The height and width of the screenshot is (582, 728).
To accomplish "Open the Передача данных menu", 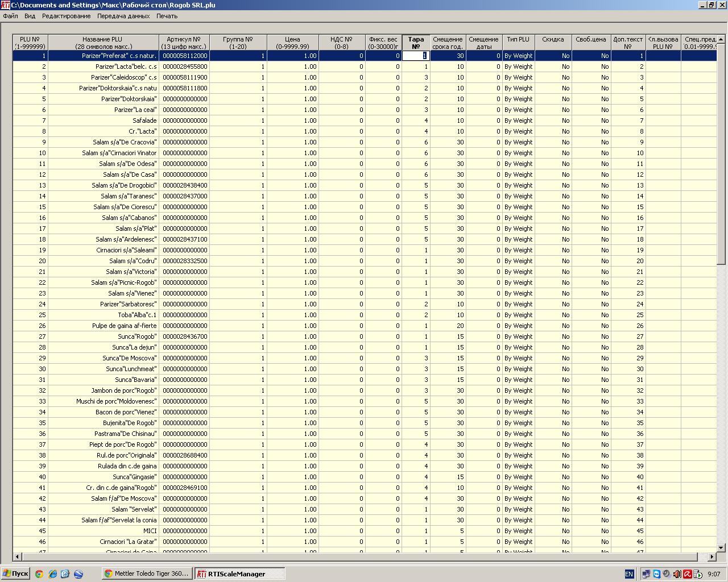I will (x=123, y=16).
